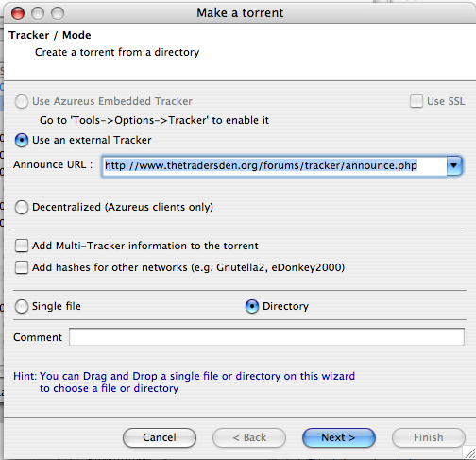
Task: Click the Comment label
Action: coord(38,337)
